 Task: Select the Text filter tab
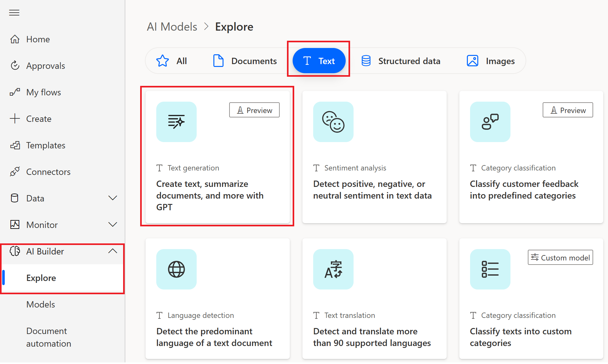(319, 61)
